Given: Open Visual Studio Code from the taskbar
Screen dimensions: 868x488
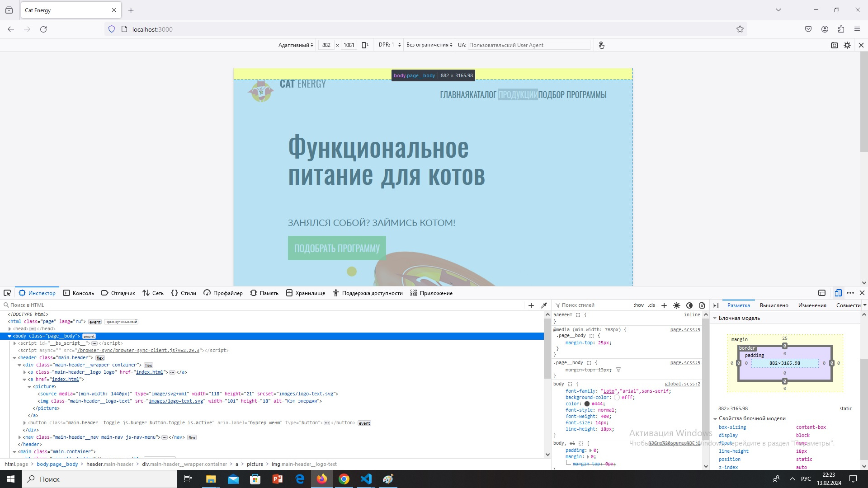Looking at the screenshot, I should coord(366,479).
